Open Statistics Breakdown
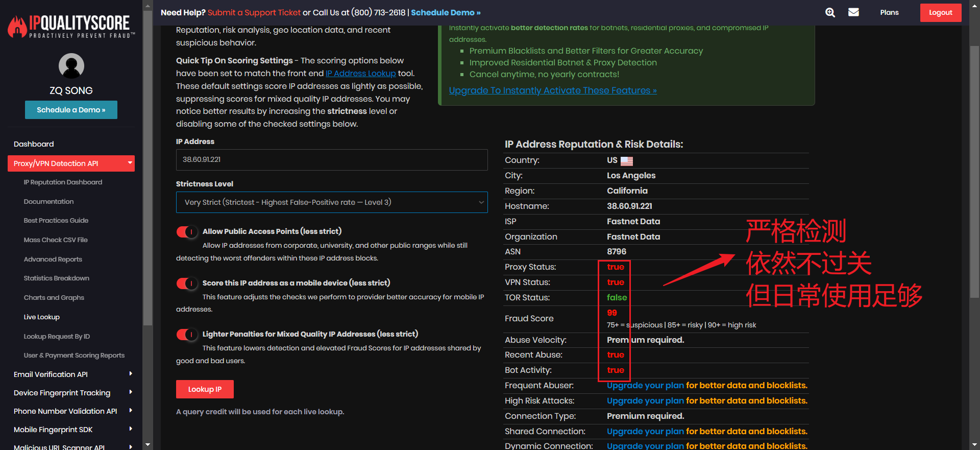Image resolution: width=980 pixels, height=450 pixels. click(x=56, y=278)
